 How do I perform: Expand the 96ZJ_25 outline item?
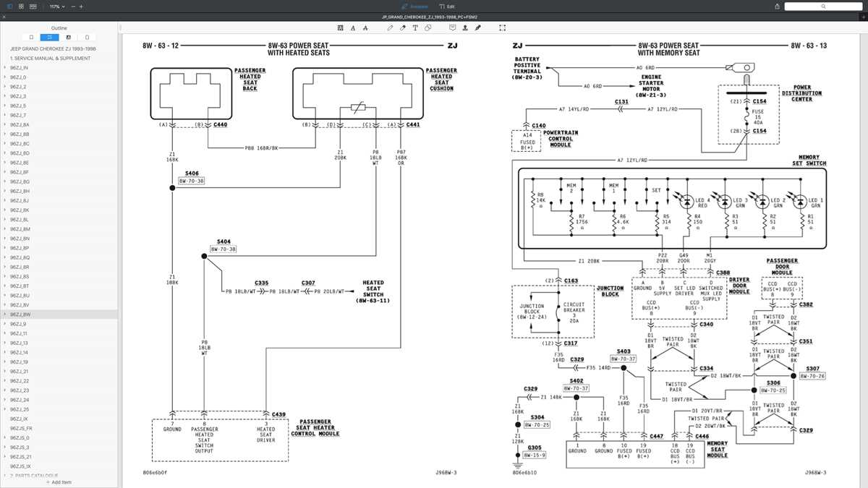[x=4, y=409]
